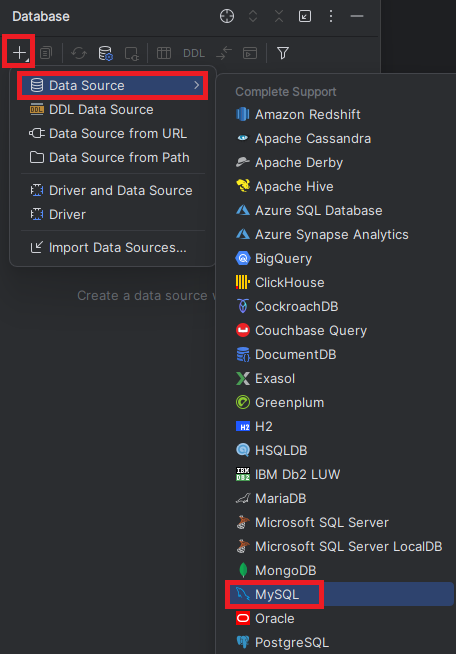Click the Select Opened File target icon

pos(227,16)
